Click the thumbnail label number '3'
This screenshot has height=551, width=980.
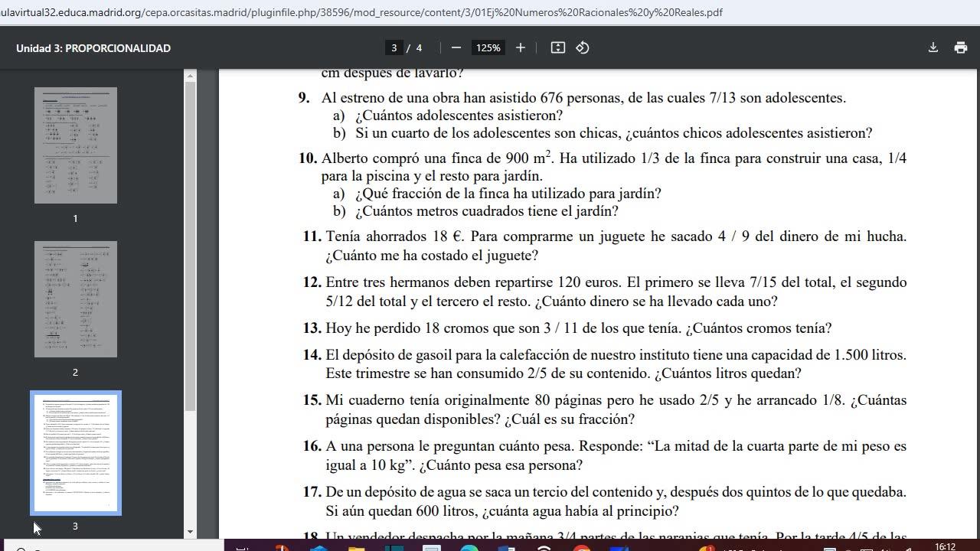click(x=75, y=527)
